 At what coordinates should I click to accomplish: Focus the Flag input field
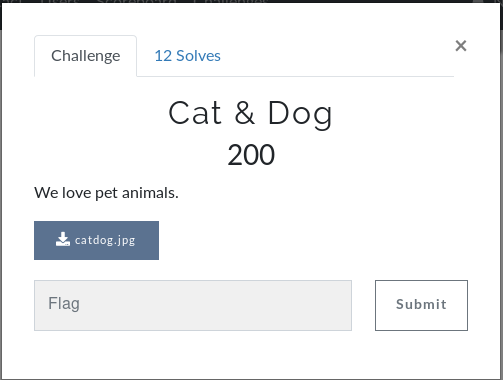pyautogui.click(x=193, y=305)
